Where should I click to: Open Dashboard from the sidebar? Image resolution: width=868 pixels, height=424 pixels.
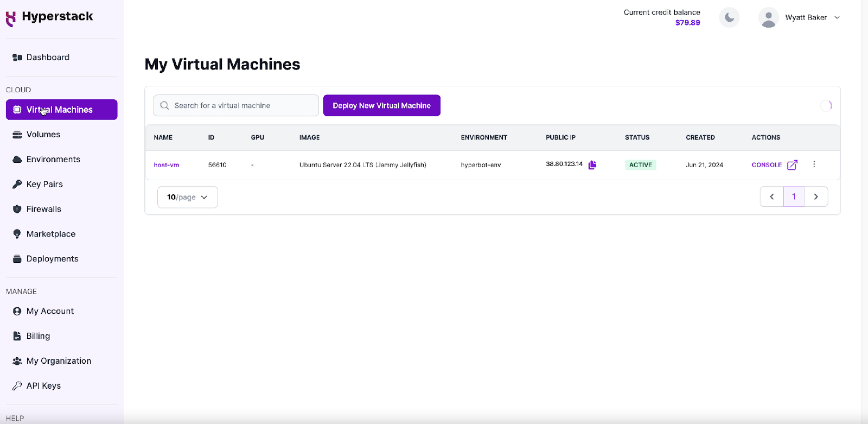(x=61, y=58)
